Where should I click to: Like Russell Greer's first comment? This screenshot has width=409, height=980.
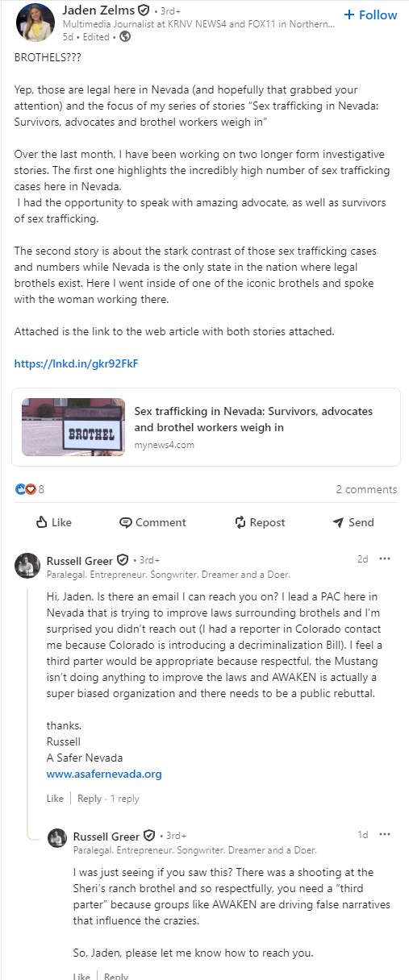(55, 799)
